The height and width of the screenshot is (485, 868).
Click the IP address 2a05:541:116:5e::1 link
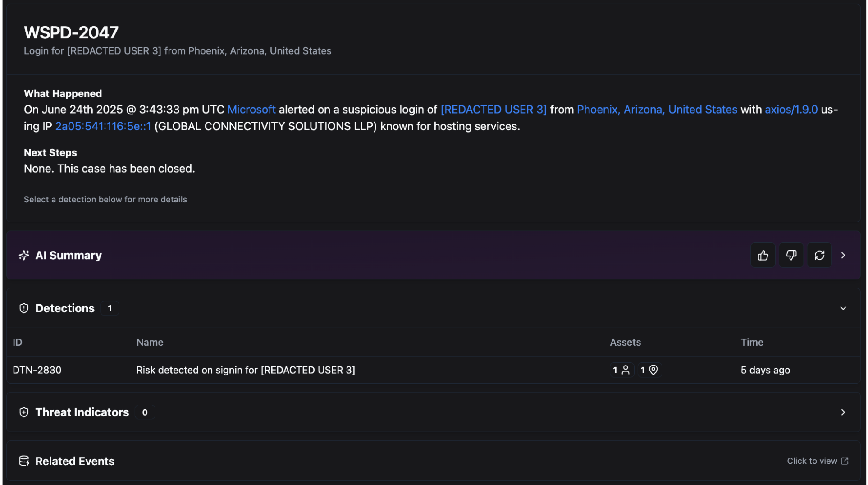[103, 126]
